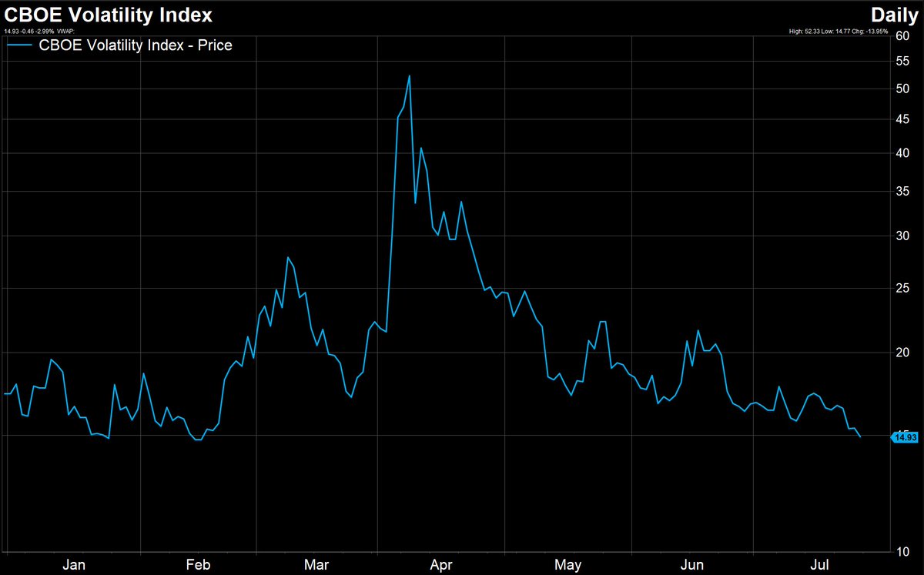Click the May month axis label
The width and height of the screenshot is (924, 575).
coord(567,564)
